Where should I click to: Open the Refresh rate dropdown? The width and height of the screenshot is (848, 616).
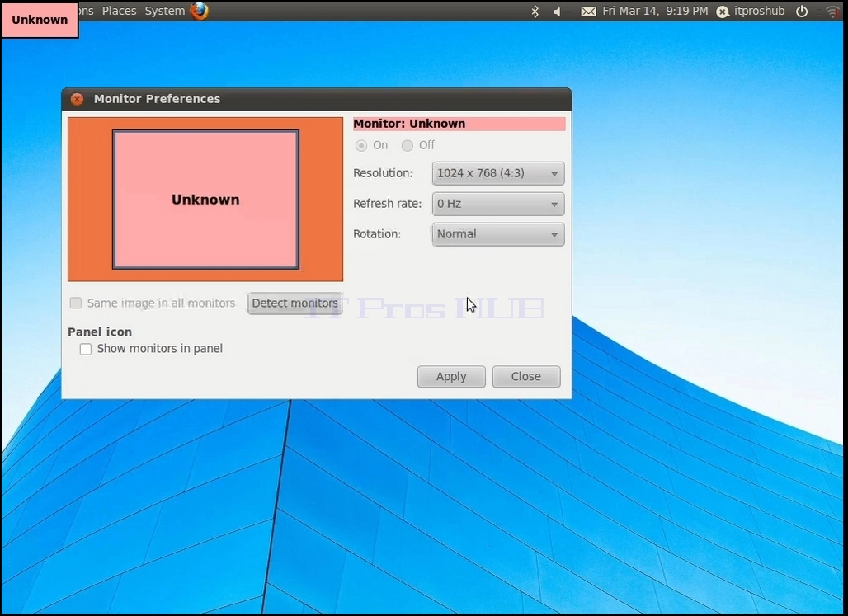(498, 204)
